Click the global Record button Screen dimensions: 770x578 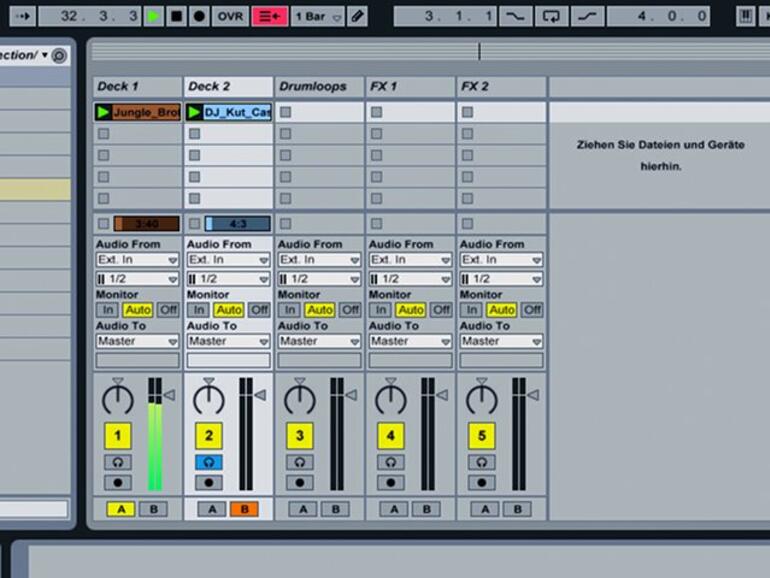click(199, 16)
